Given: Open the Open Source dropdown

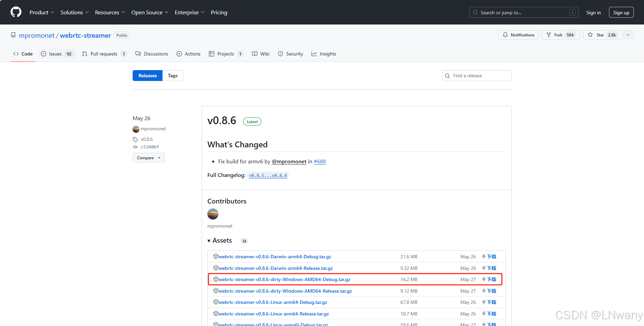Looking at the screenshot, I should 150,12.
